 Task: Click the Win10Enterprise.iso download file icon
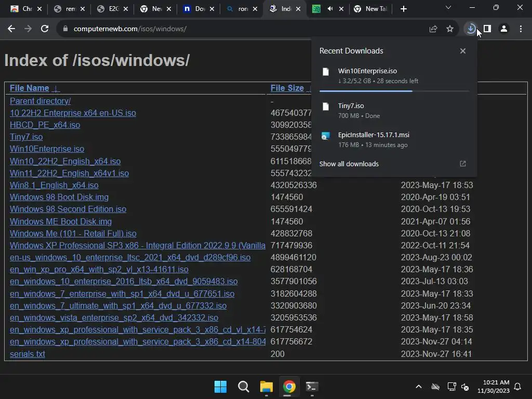326,72
